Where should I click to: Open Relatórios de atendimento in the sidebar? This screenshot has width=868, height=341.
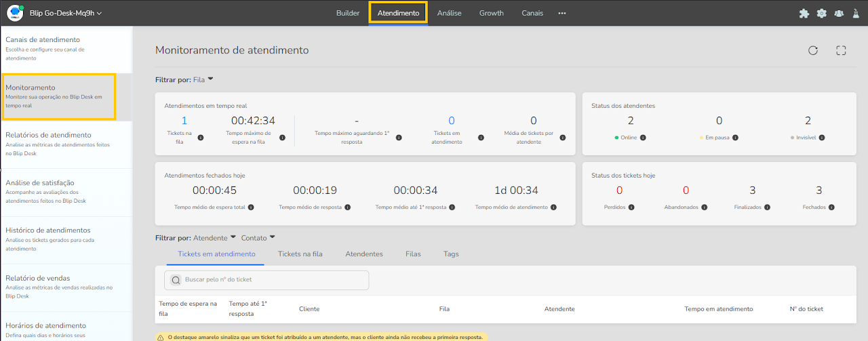66,144
